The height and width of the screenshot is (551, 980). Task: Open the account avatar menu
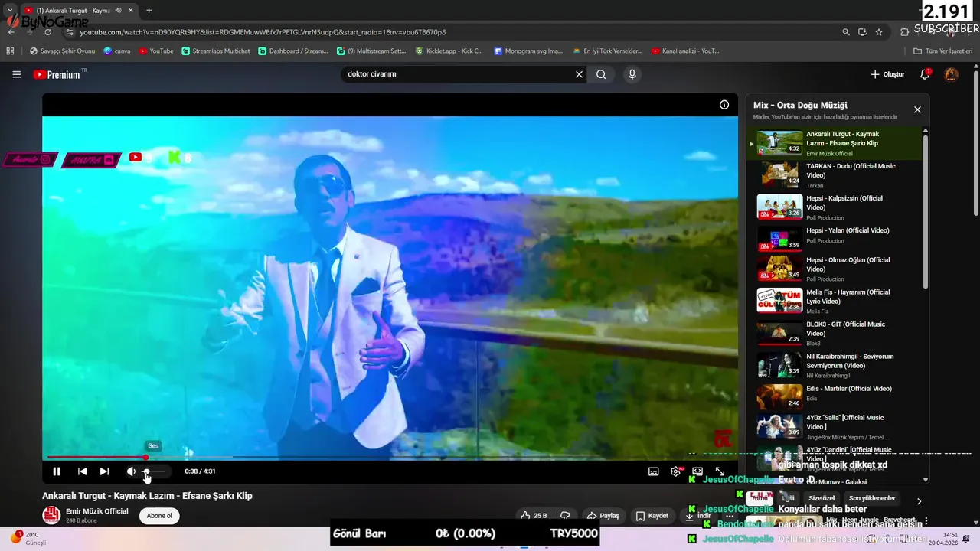[952, 74]
